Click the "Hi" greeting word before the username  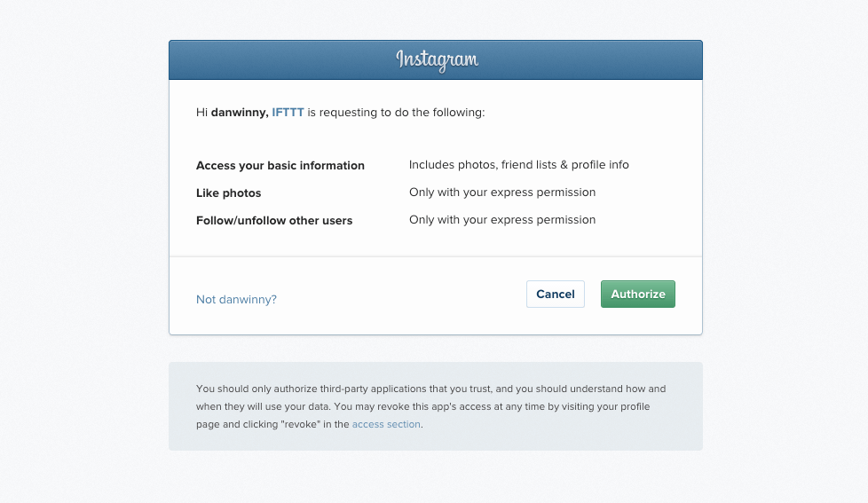point(201,113)
